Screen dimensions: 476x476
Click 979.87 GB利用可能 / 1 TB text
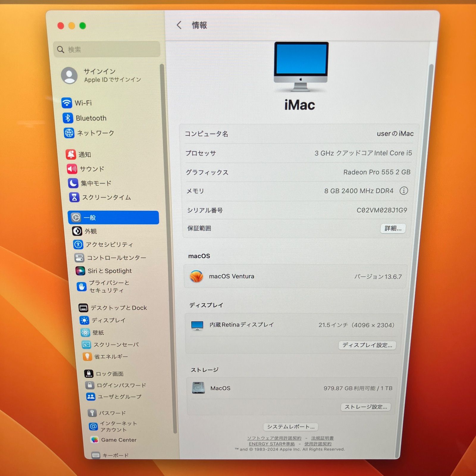click(358, 388)
